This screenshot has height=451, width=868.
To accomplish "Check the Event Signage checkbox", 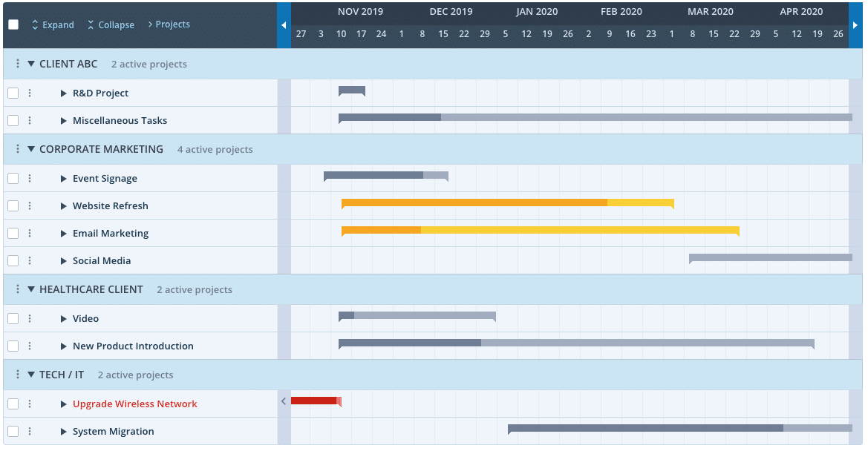I will coord(13,179).
